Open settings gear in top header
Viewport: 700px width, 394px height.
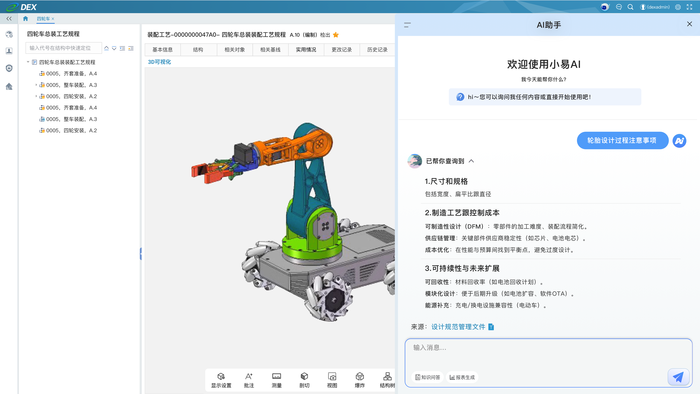point(678,7)
